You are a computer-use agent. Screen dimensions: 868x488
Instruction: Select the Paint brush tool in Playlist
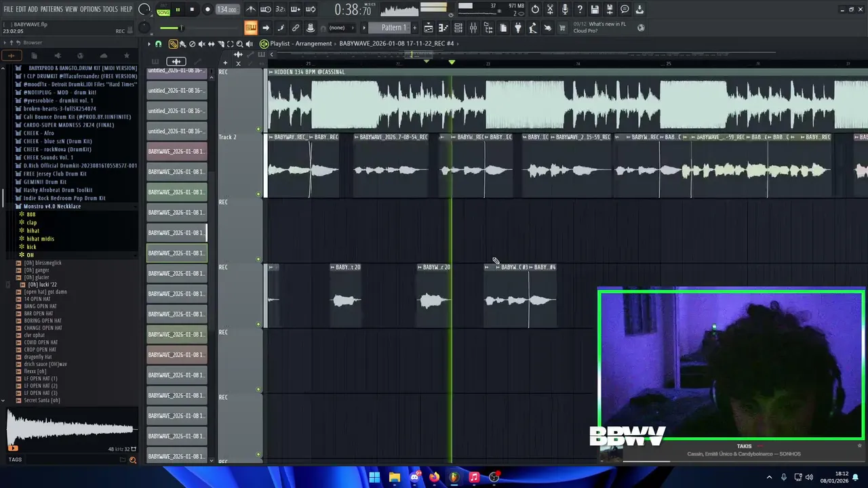point(183,44)
